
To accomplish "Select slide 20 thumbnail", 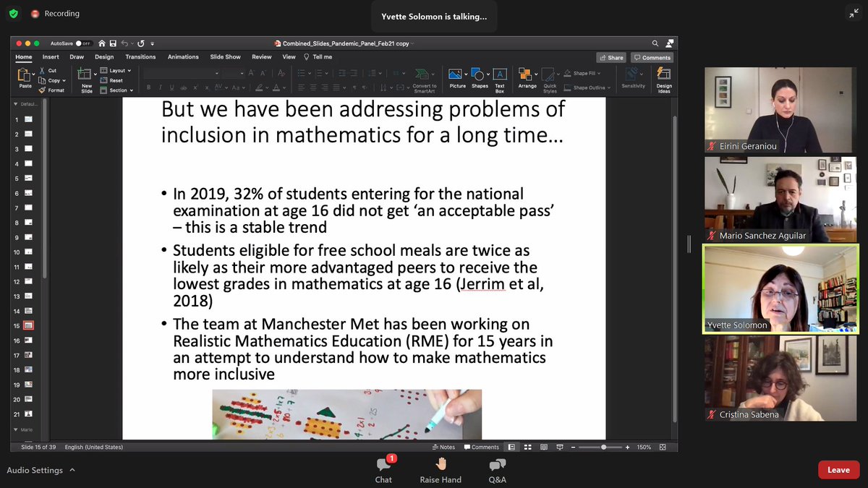I will point(28,399).
